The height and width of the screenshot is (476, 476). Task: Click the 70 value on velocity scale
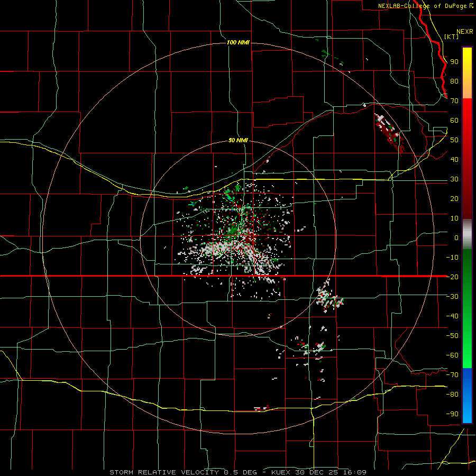(454, 101)
